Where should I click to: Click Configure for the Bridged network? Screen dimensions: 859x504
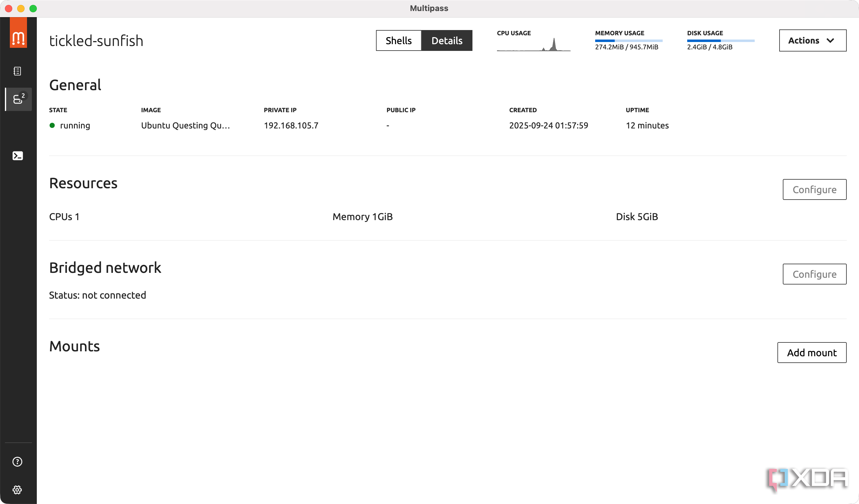pos(814,274)
